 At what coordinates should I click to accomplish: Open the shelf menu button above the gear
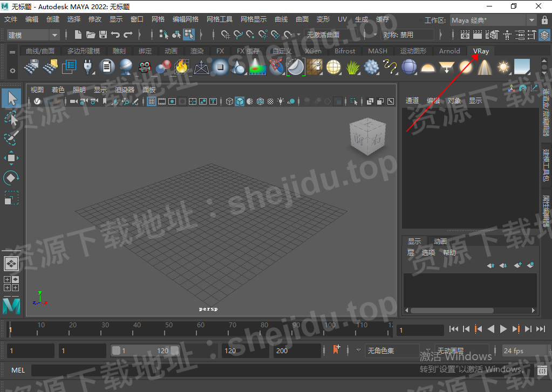click(12, 52)
